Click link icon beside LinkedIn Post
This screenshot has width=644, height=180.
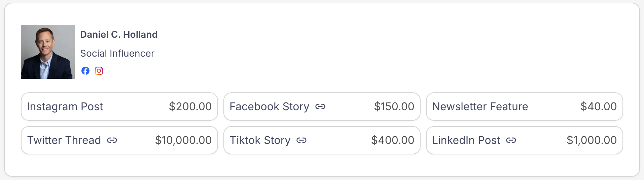pos(511,140)
